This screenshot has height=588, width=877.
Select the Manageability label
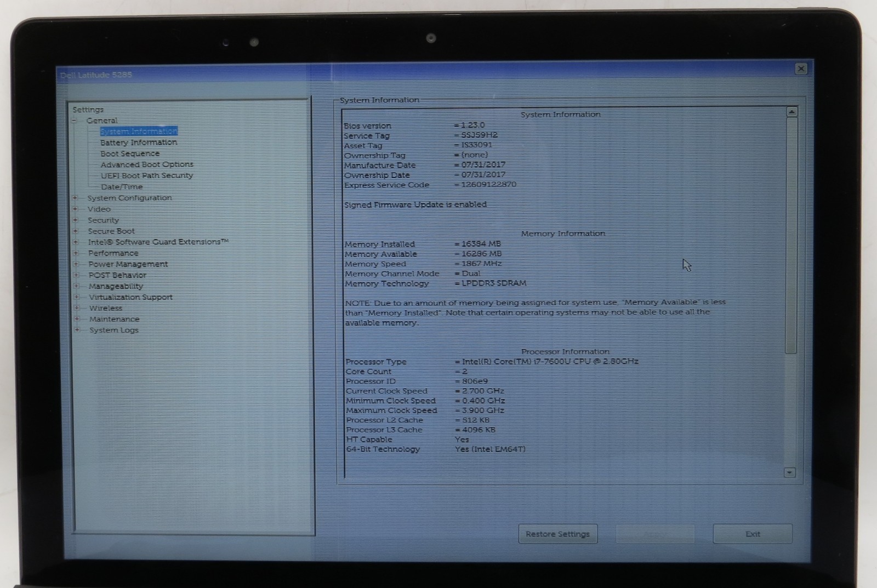click(116, 286)
